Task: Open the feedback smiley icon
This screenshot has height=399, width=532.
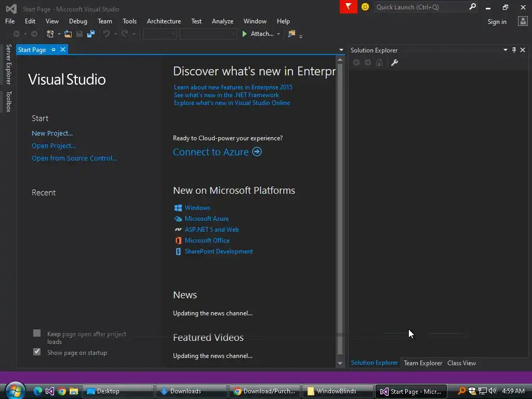Action: pyautogui.click(x=365, y=7)
